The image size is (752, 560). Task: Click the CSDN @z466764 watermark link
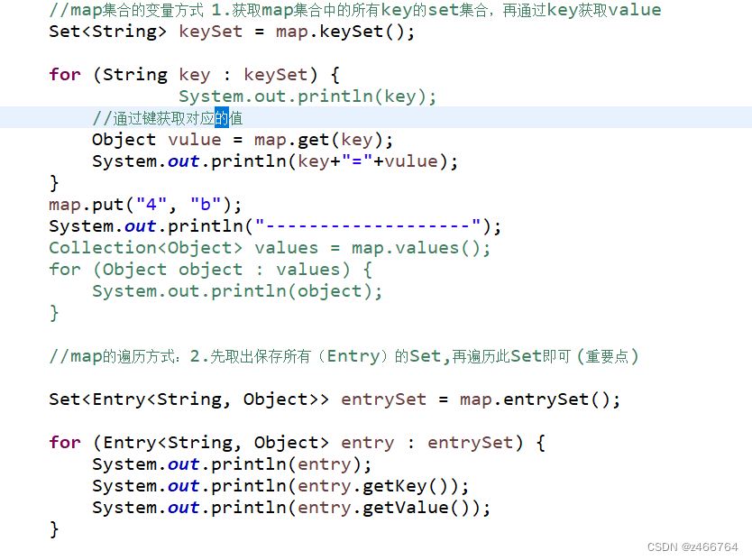[689, 546]
